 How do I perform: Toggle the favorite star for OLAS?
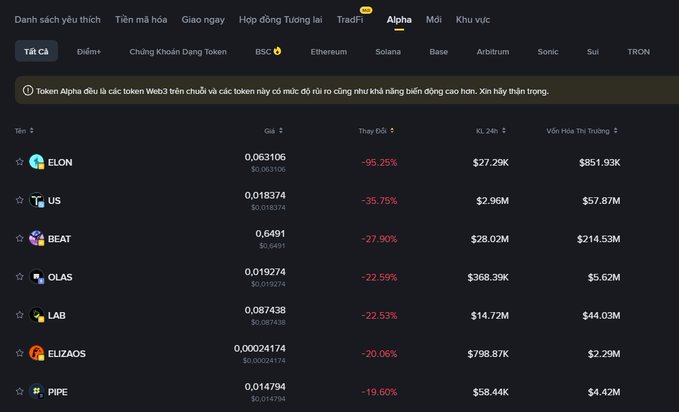(19, 277)
